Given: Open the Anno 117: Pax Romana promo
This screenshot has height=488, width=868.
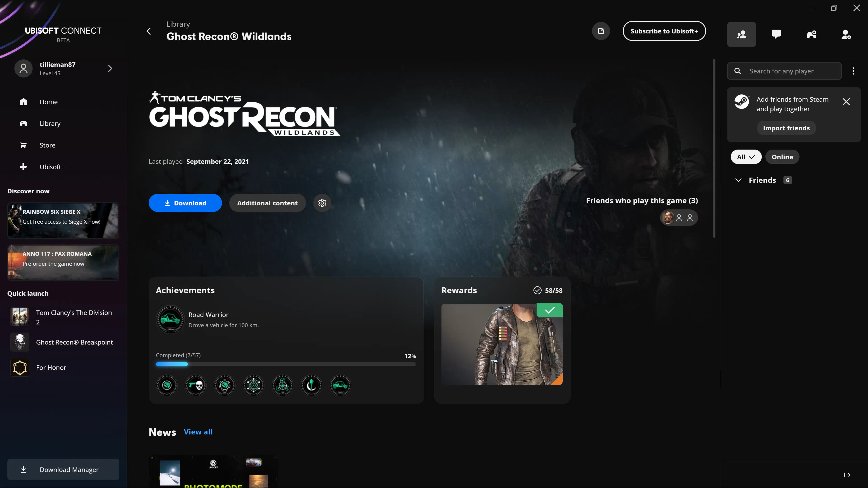Looking at the screenshot, I should 63,263.
